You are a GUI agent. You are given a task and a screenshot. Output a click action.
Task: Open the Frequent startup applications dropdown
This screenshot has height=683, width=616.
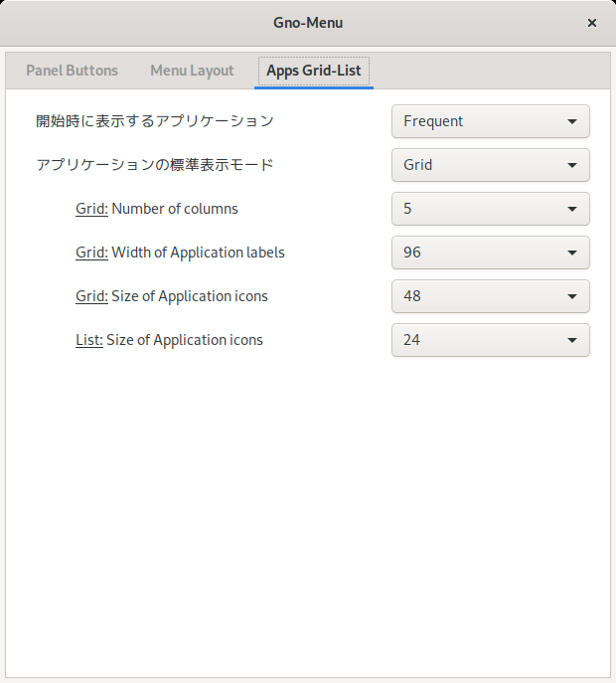coord(491,121)
